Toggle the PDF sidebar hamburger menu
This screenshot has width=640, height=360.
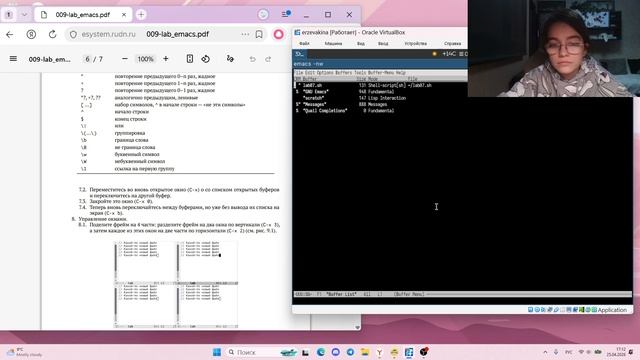(13, 59)
